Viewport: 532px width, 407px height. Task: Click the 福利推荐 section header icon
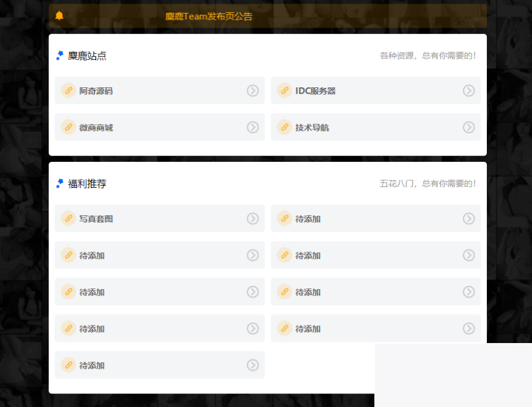(59, 183)
